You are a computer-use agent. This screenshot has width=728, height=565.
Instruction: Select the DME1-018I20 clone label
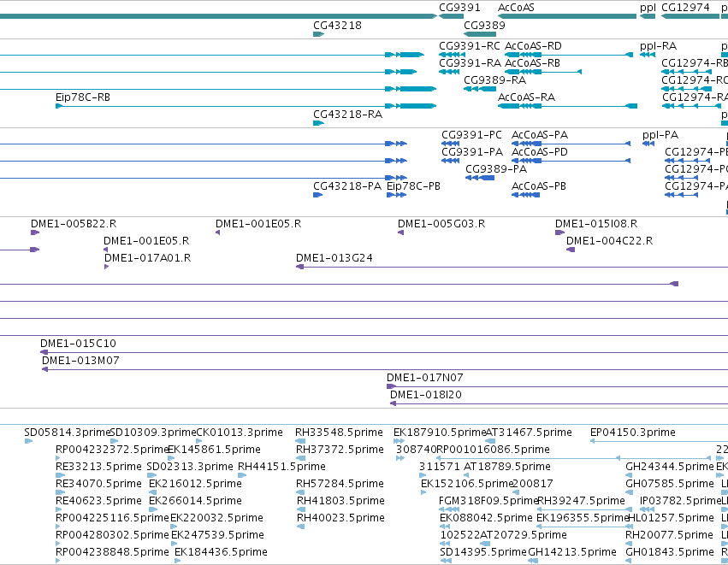425,395
